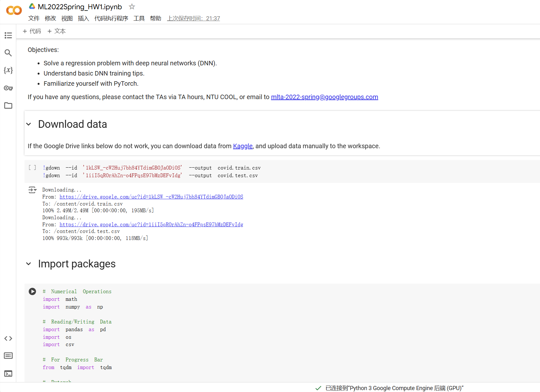Click the 'import pandas as pd' line

(74, 330)
